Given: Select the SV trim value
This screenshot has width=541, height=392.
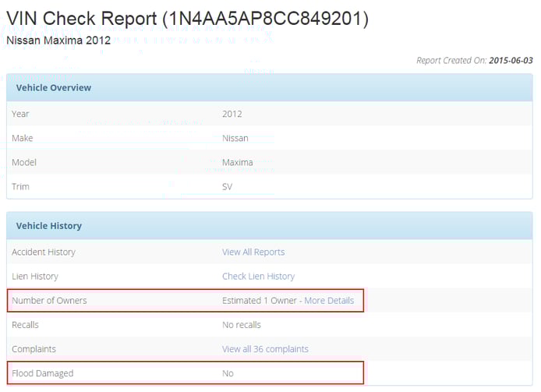Looking at the screenshot, I should [227, 187].
